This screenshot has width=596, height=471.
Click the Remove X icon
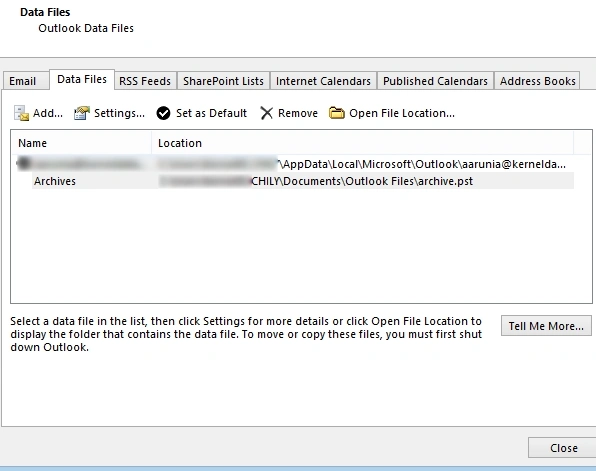pos(266,113)
